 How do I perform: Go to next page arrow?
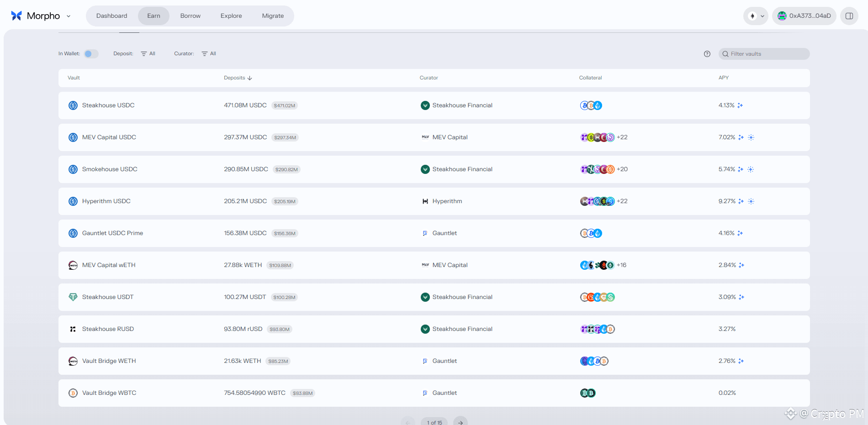point(460,422)
